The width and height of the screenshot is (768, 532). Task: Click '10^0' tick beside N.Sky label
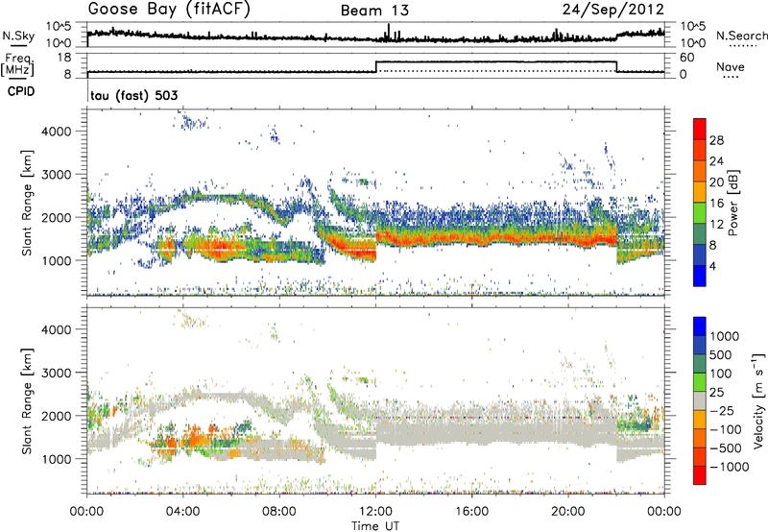pyautogui.click(x=59, y=43)
